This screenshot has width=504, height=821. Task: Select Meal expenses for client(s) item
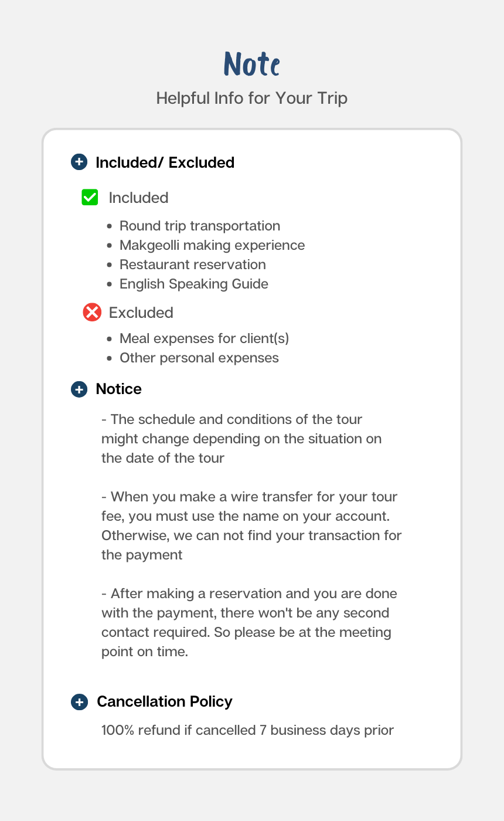point(204,338)
